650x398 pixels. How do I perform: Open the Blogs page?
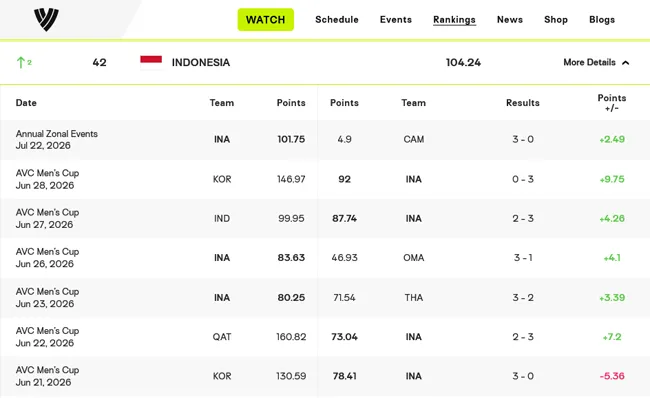602,19
